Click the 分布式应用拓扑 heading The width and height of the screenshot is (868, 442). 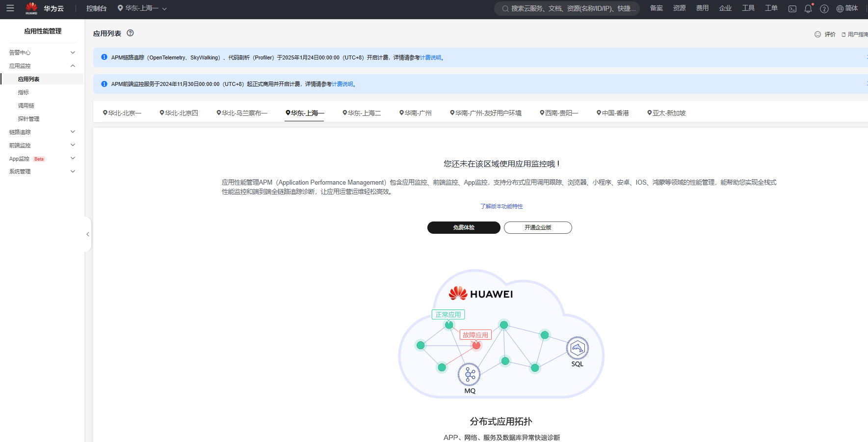point(501,421)
